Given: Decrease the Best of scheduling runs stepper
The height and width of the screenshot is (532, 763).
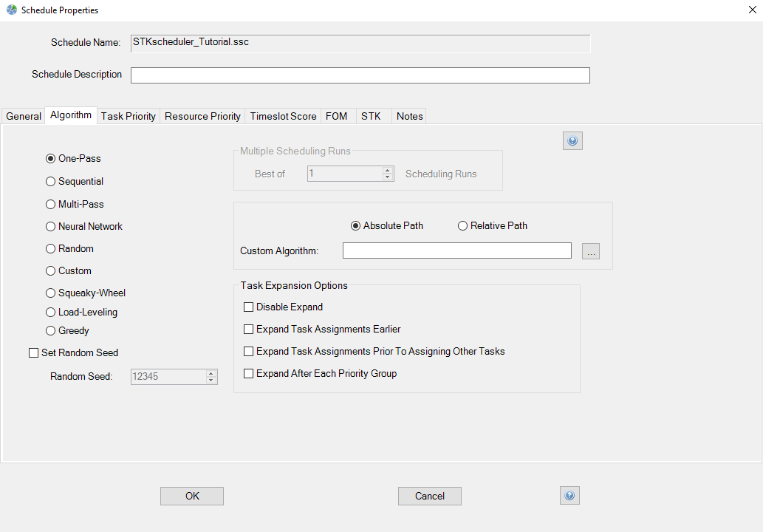Looking at the screenshot, I should [x=387, y=177].
